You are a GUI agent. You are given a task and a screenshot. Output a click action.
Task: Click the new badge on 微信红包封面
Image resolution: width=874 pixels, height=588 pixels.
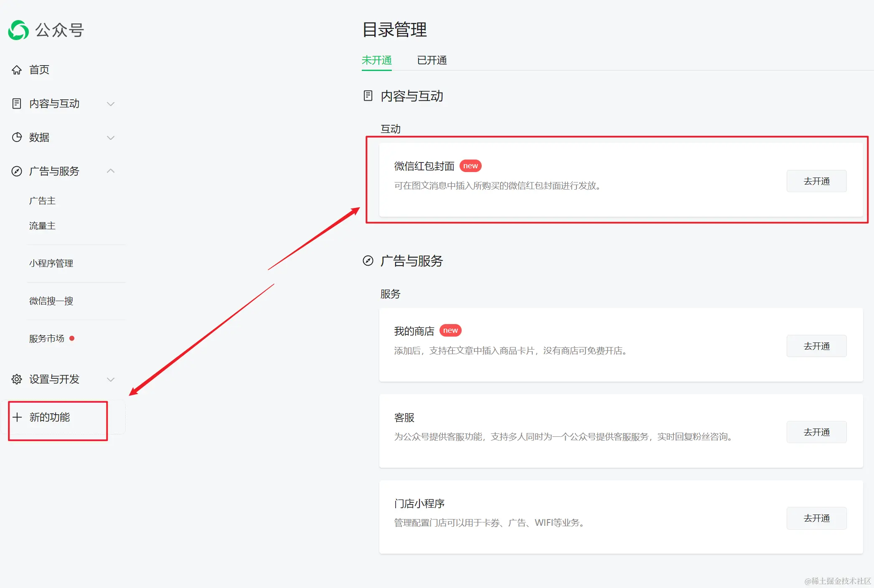pyautogui.click(x=470, y=166)
